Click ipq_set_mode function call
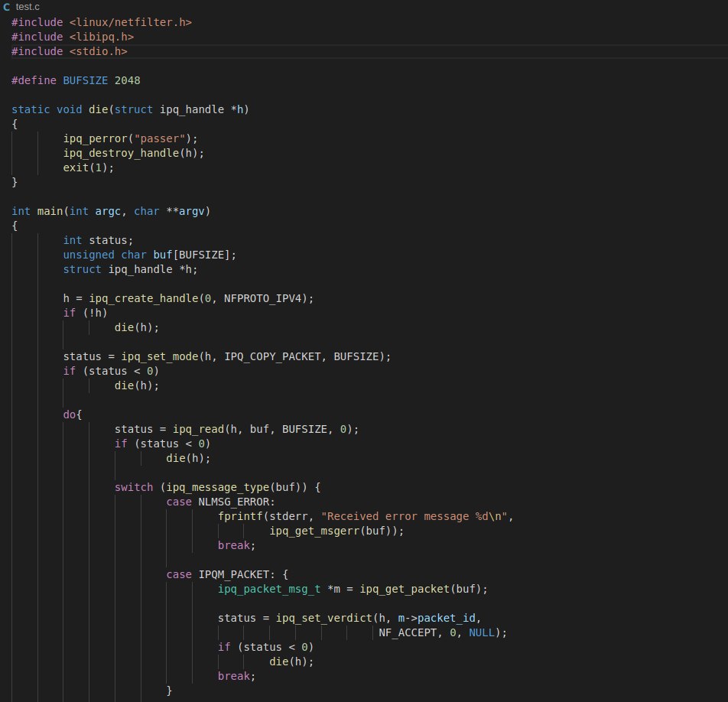The height and width of the screenshot is (702, 728). click(160, 356)
